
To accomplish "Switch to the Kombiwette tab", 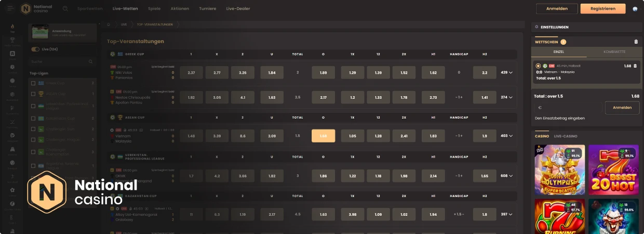I will pos(614,52).
